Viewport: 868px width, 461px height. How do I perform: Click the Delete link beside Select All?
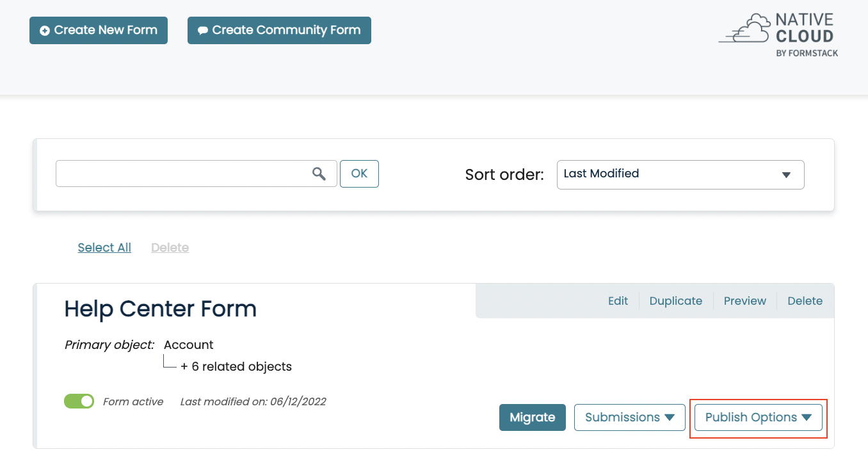[170, 247]
